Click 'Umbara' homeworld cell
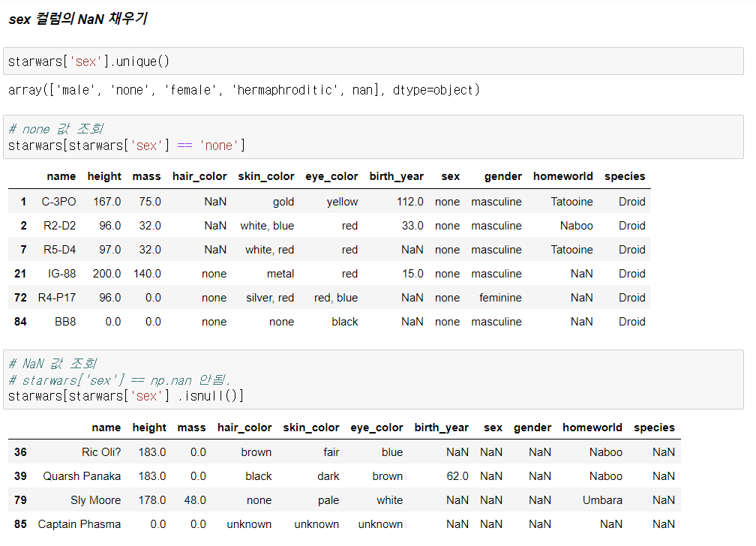The width and height of the screenshot is (756, 546). pyautogui.click(x=603, y=500)
